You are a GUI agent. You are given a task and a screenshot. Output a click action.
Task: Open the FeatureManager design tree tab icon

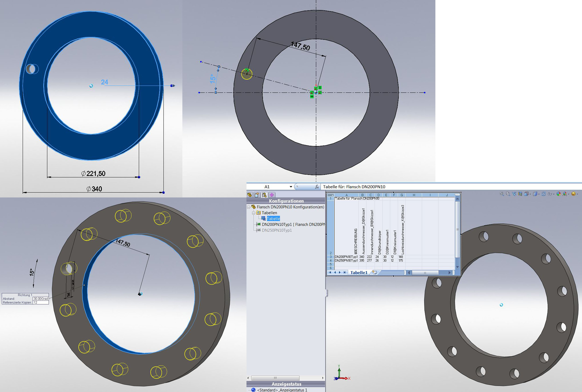click(249, 195)
